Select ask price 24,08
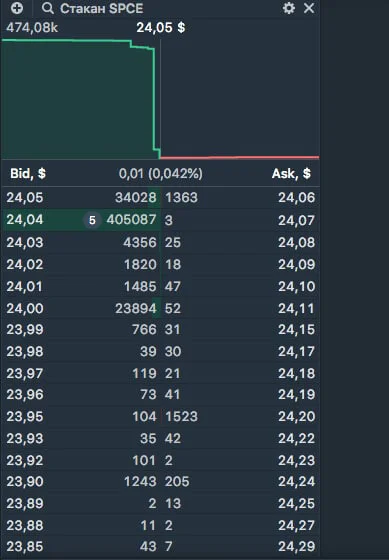 296,242
